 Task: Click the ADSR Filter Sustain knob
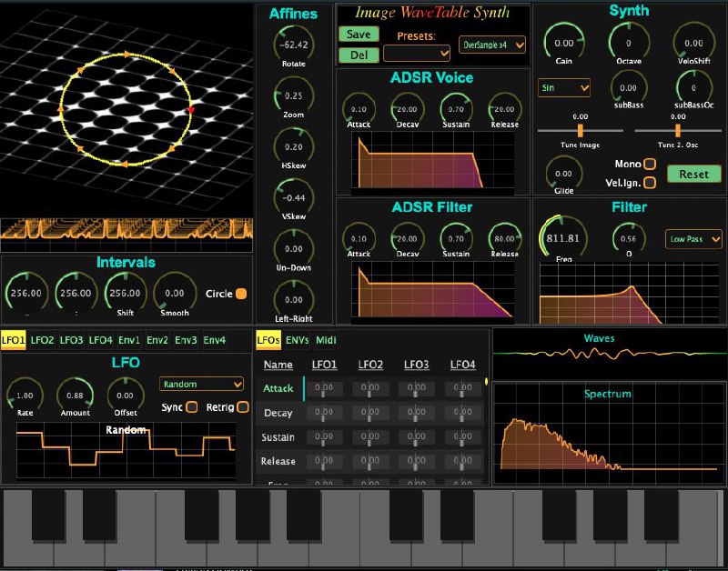pos(456,239)
